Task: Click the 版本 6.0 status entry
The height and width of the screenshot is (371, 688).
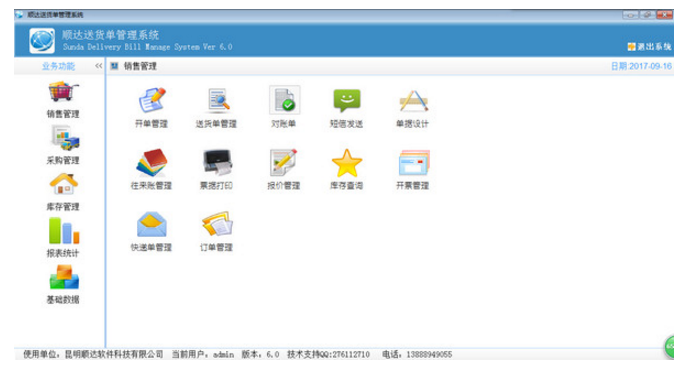Action: click(x=260, y=354)
